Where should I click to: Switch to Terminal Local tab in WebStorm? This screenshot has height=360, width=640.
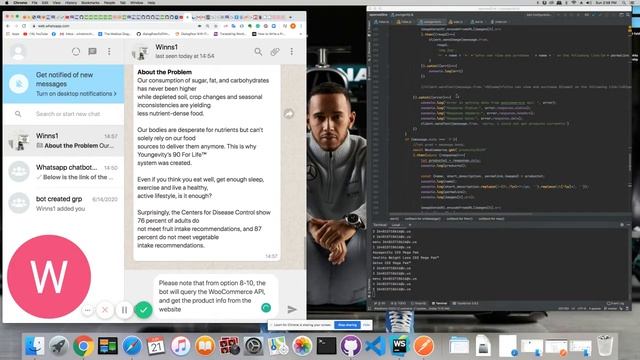[x=396, y=225]
